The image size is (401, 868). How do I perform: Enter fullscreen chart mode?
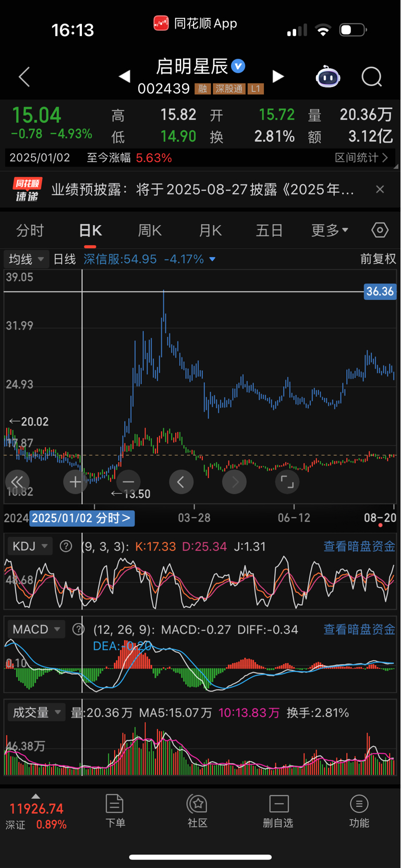click(287, 482)
